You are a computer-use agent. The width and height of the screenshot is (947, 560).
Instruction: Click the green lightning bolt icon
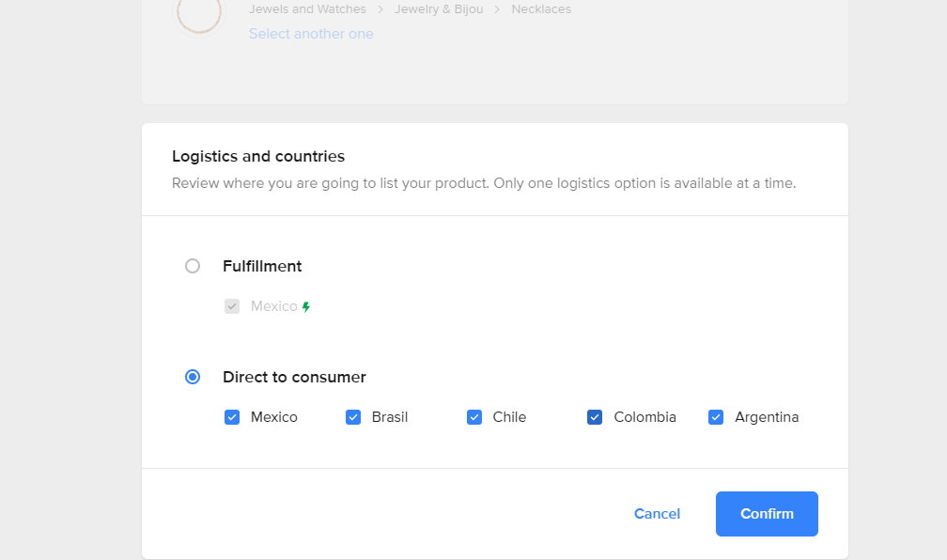[306, 307]
